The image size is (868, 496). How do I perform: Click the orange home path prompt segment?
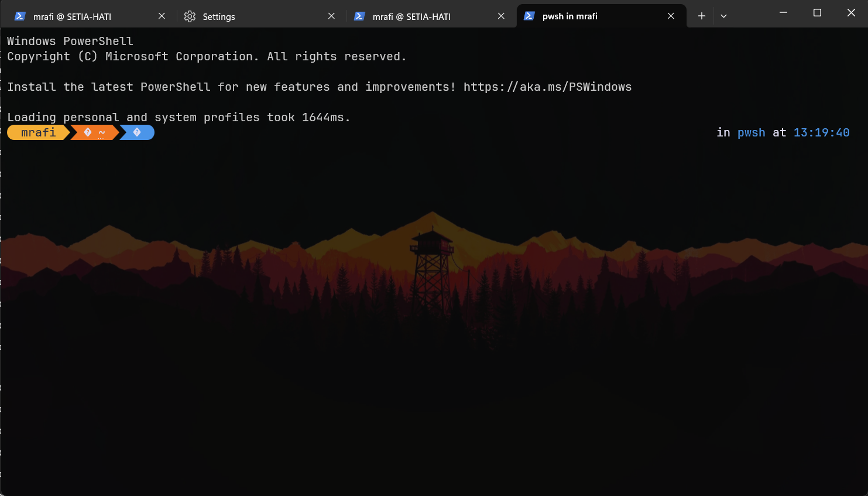point(95,132)
